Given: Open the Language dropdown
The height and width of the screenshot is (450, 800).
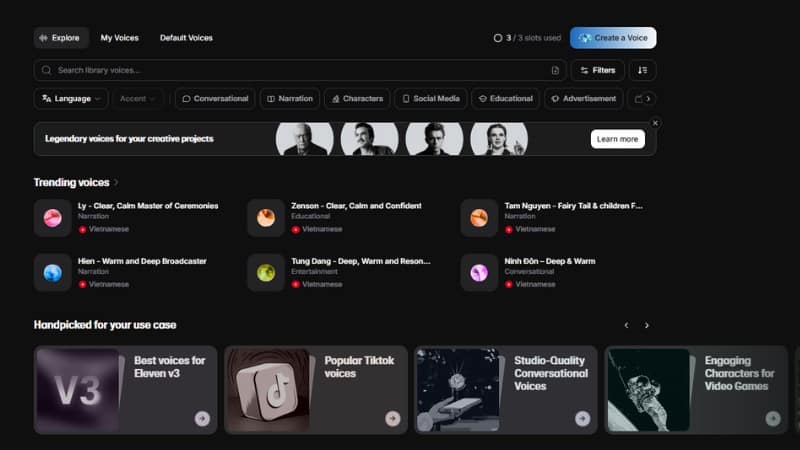Looking at the screenshot, I should [x=71, y=99].
